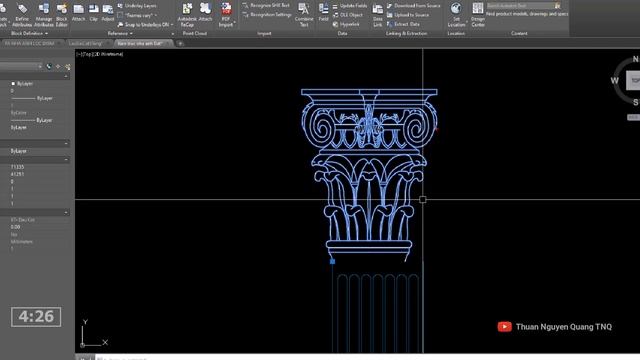Click Download from Source
Image resolution: width=640 pixels, height=360 pixels.
[x=413, y=6]
